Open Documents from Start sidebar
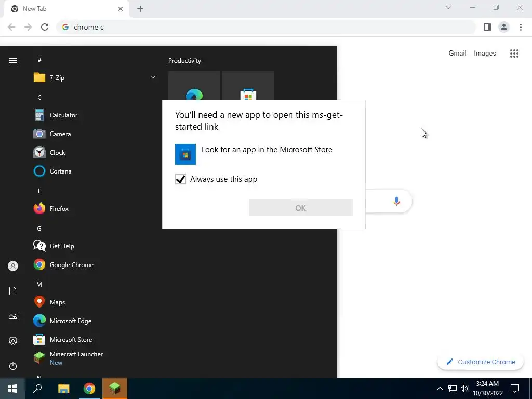The height and width of the screenshot is (399, 532). click(x=13, y=291)
